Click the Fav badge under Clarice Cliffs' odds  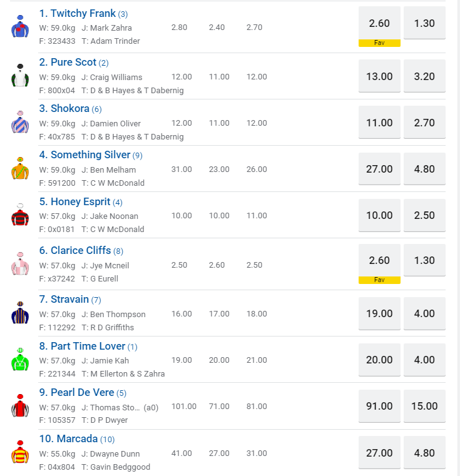(379, 280)
